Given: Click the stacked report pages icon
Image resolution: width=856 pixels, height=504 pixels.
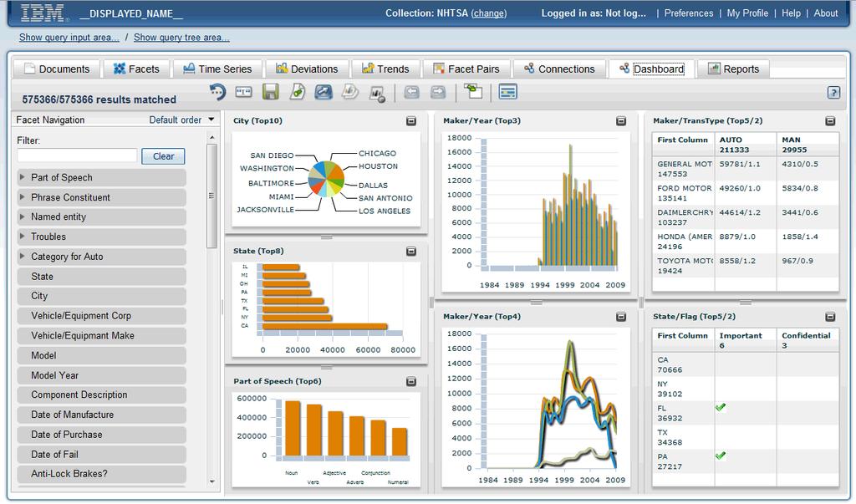Looking at the screenshot, I should [x=350, y=92].
